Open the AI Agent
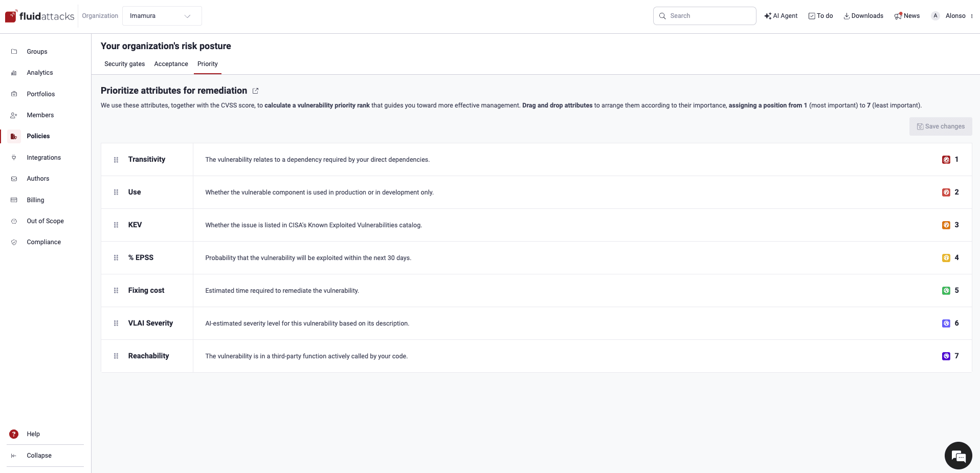 point(781,16)
